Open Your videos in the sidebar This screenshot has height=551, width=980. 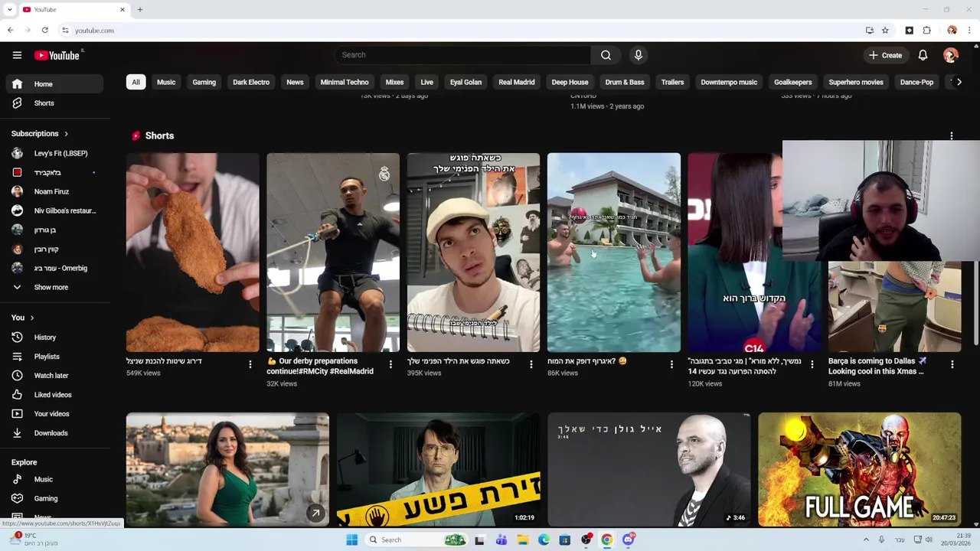point(53,414)
